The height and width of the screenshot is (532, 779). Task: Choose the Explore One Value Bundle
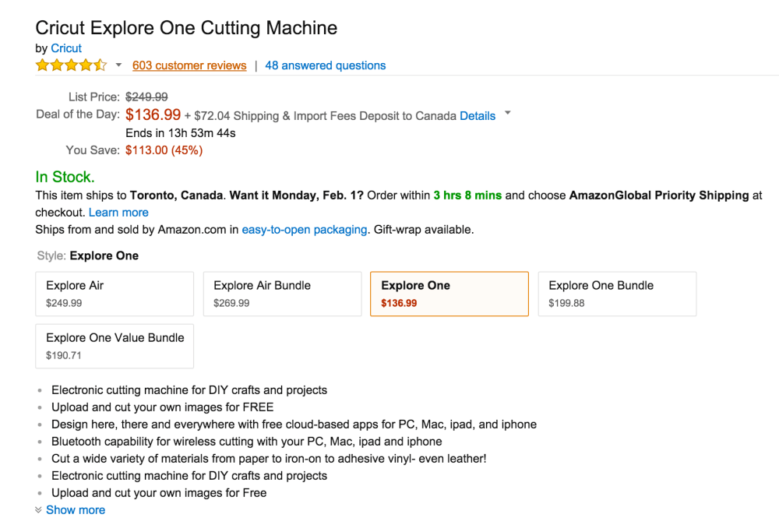(115, 346)
